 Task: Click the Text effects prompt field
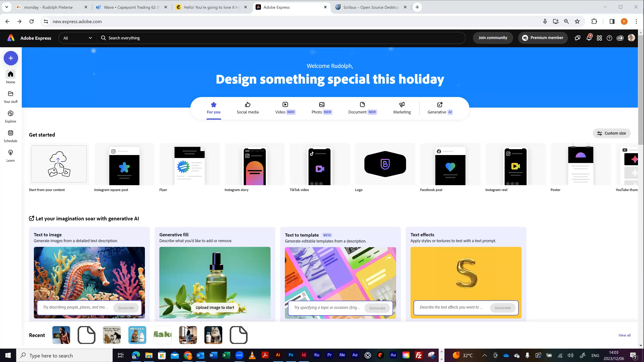click(x=451, y=308)
